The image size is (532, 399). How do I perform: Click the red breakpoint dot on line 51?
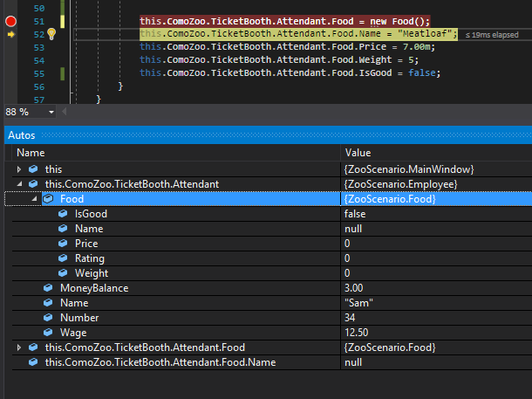pos(11,20)
